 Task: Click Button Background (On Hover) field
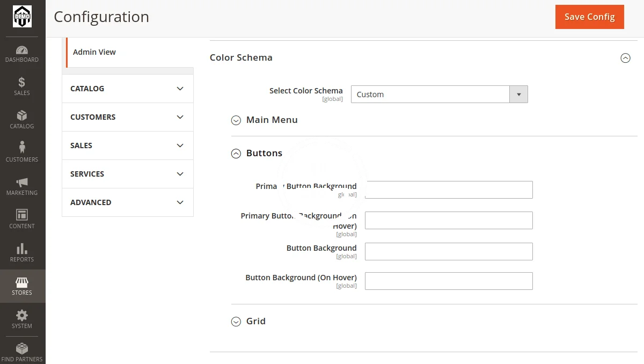449,281
